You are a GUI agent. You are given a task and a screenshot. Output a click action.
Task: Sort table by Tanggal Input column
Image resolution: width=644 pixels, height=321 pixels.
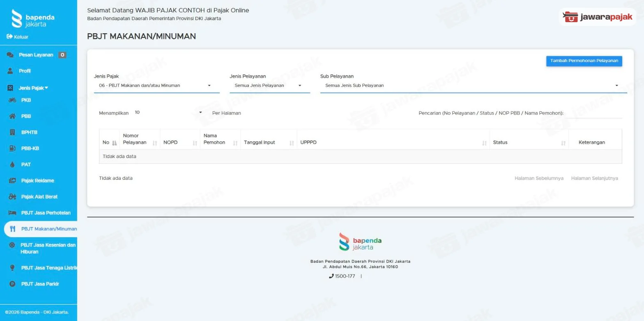(x=269, y=139)
